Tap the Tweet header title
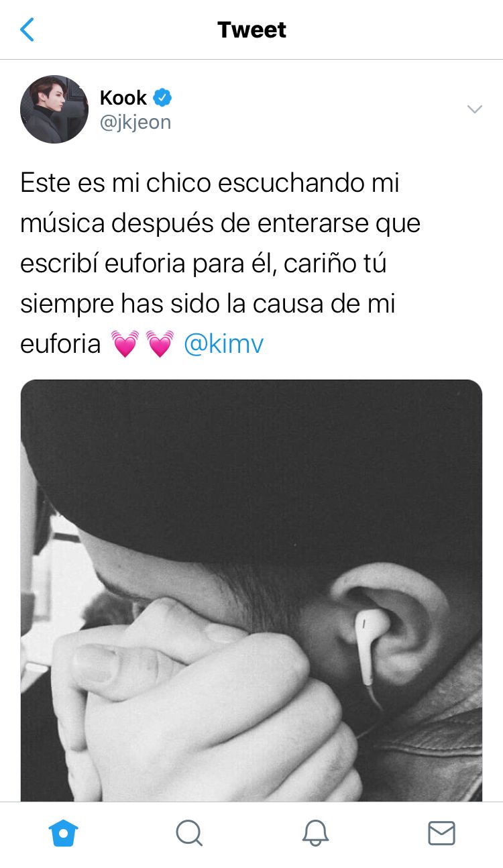 [x=251, y=30]
